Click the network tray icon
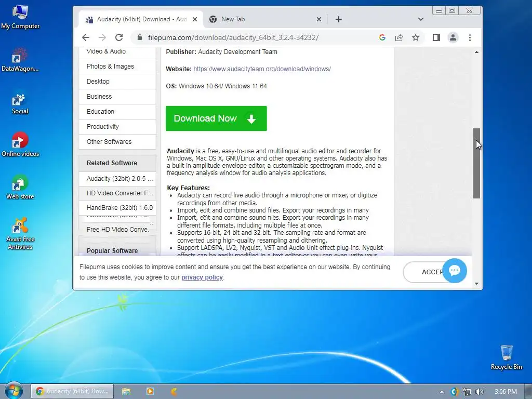The width and height of the screenshot is (532, 399). (x=467, y=392)
